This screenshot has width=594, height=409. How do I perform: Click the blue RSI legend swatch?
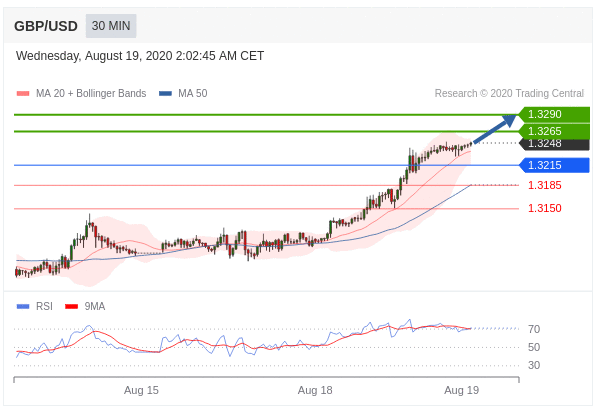point(23,306)
